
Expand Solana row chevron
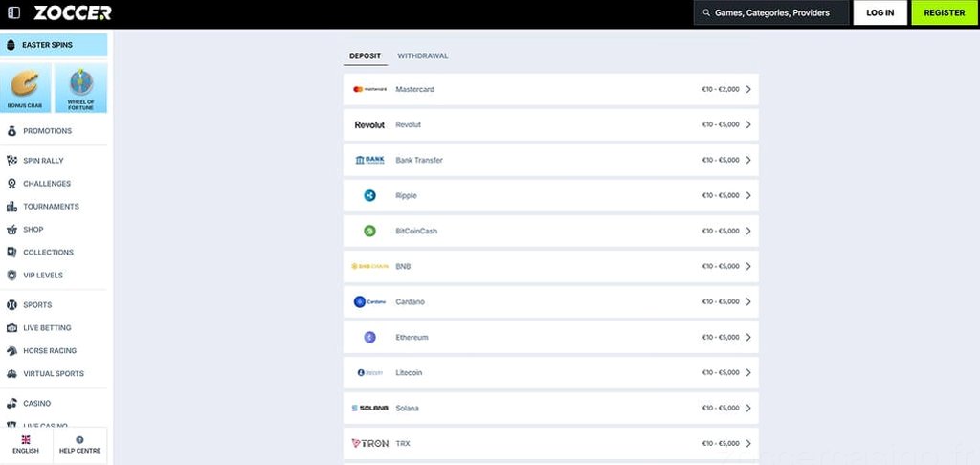748,409
